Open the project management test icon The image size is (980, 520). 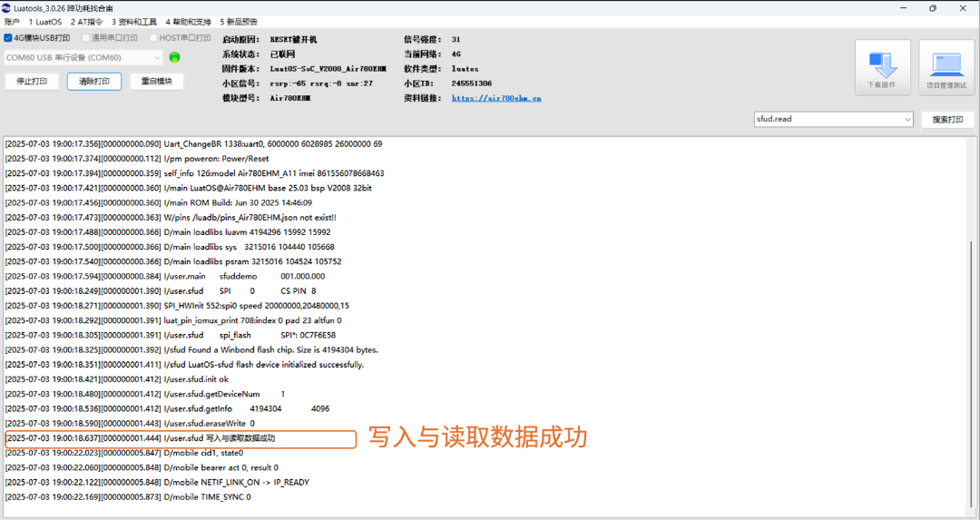coord(946,67)
